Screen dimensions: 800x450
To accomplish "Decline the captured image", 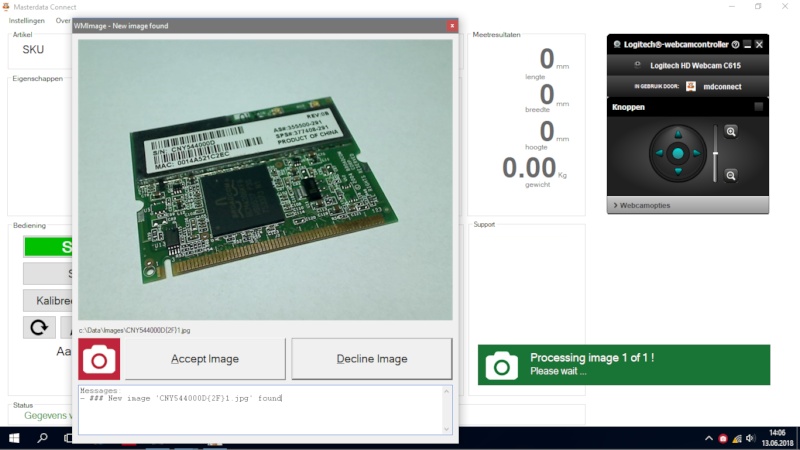I will click(371, 359).
